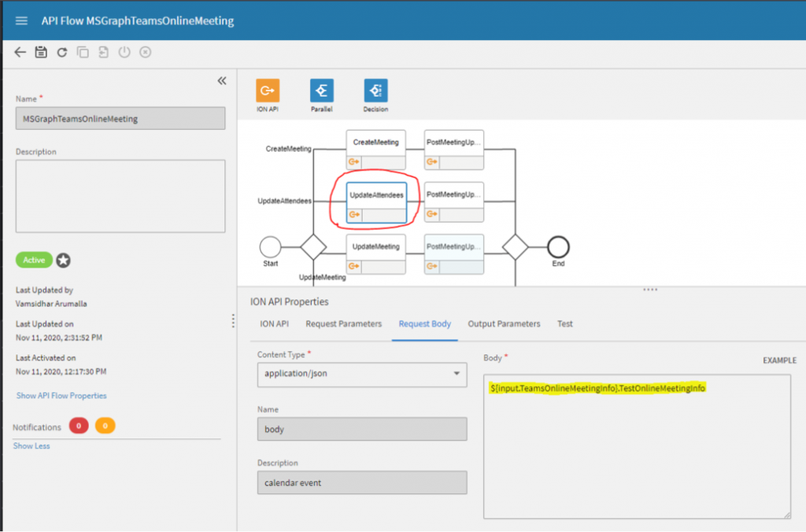The height and width of the screenshot is (532, 806).
Task: Click the refresh icon in toolbar
Action: tap(62, 53)
